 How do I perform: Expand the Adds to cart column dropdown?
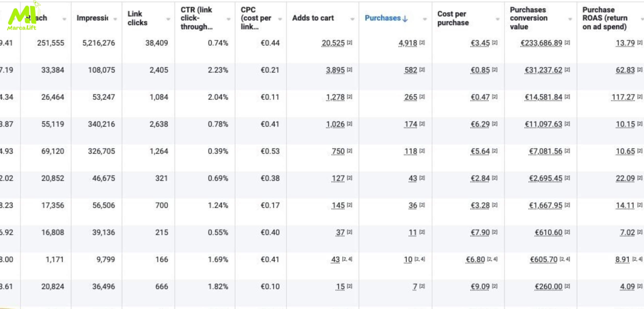(352, 19)
